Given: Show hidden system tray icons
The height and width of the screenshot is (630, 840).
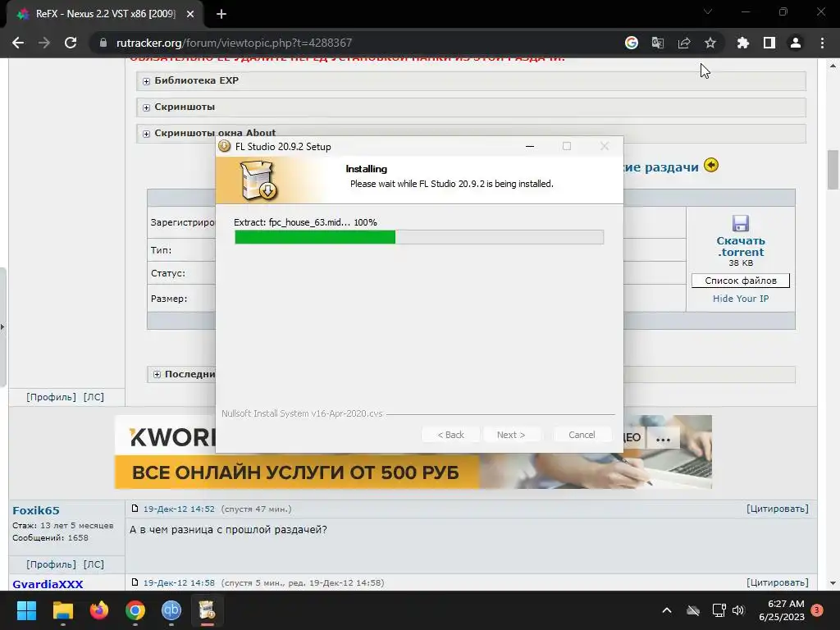Looking at the screenshot, I should (667, 610).
